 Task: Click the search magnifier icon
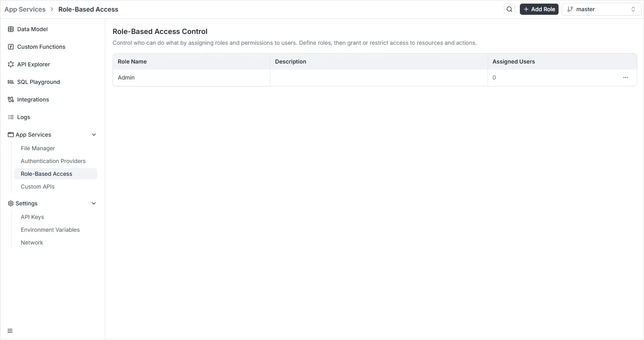click(x=509, y=9)
